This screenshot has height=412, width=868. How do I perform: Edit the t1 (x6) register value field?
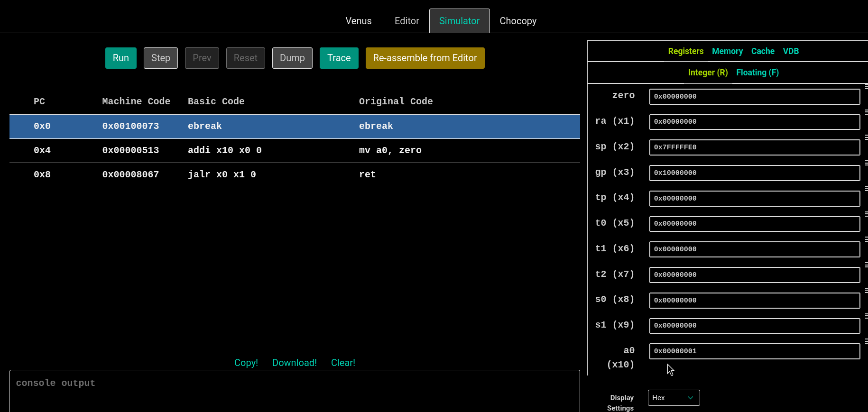(754, 249)
